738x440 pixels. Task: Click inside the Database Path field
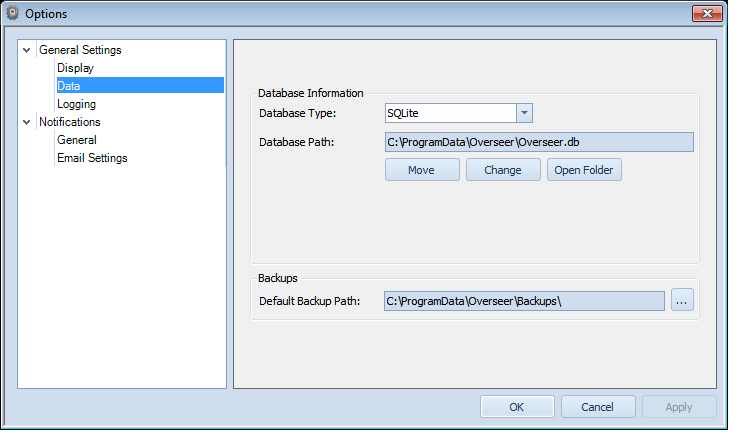click(x=539, y=142)
